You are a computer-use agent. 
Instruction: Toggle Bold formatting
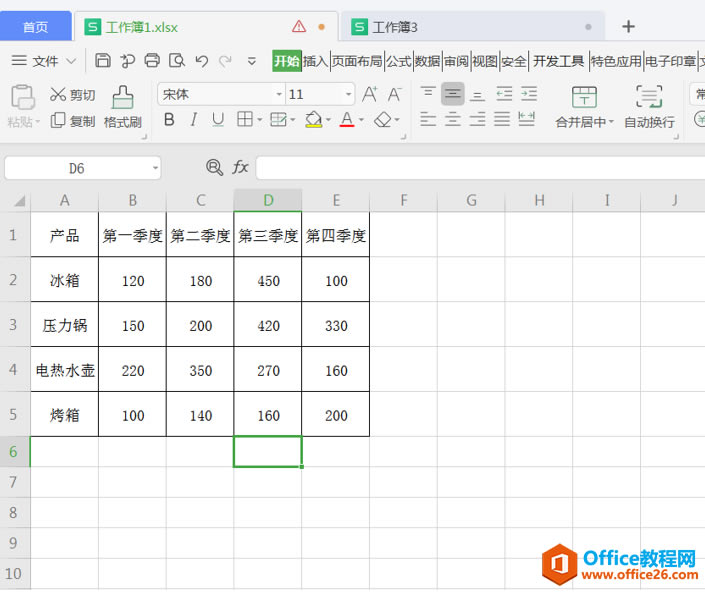pos(169,120)
